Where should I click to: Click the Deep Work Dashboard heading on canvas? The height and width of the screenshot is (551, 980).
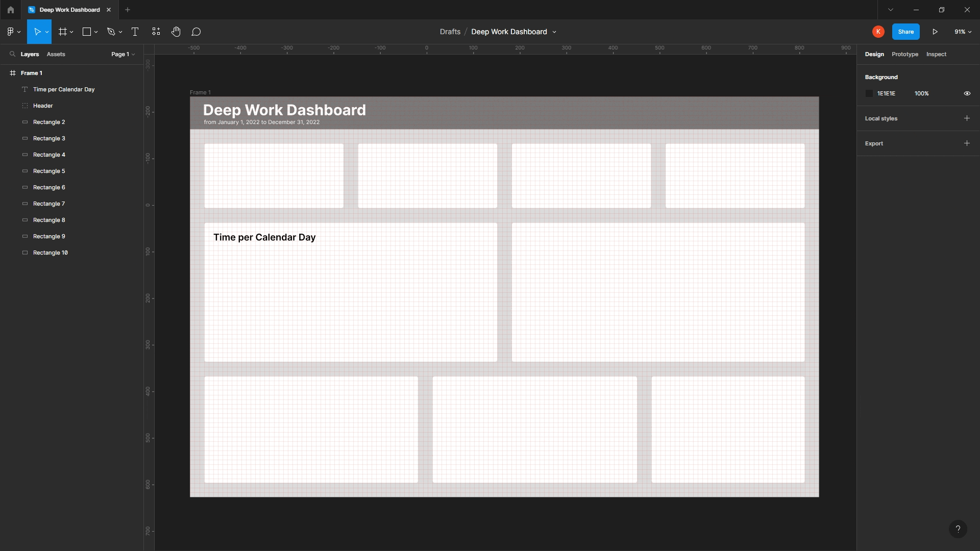284,110
